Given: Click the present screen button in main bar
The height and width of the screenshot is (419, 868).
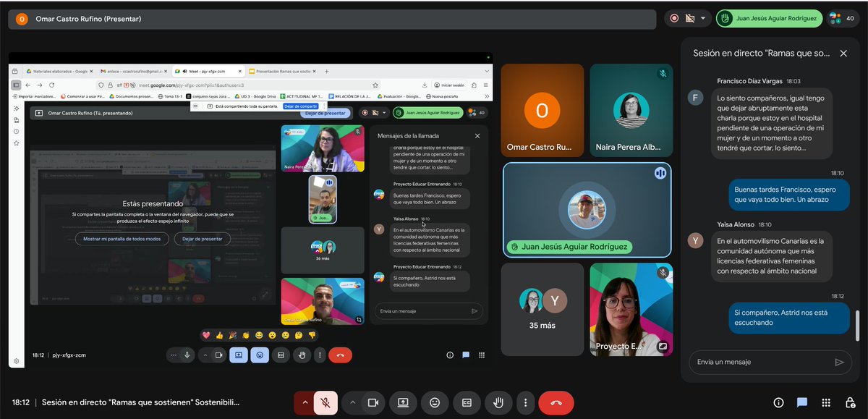Looking at the screenshot, I should [x=403, y=402].
